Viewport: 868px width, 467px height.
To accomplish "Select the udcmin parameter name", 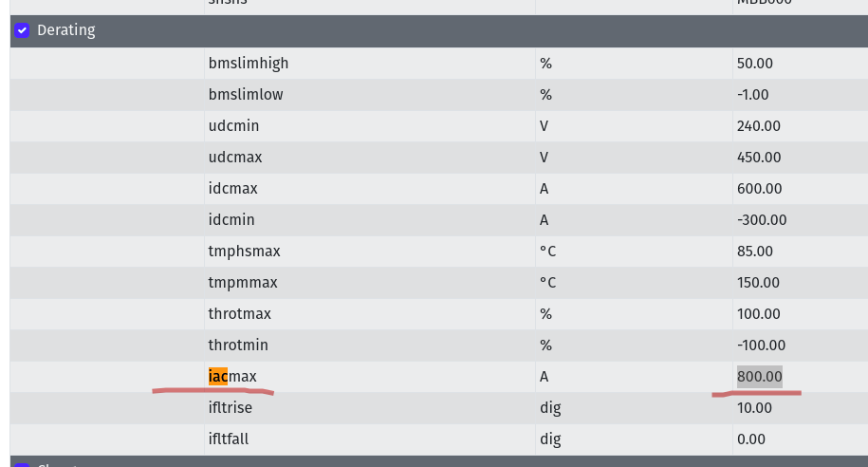I will (233, 126).
